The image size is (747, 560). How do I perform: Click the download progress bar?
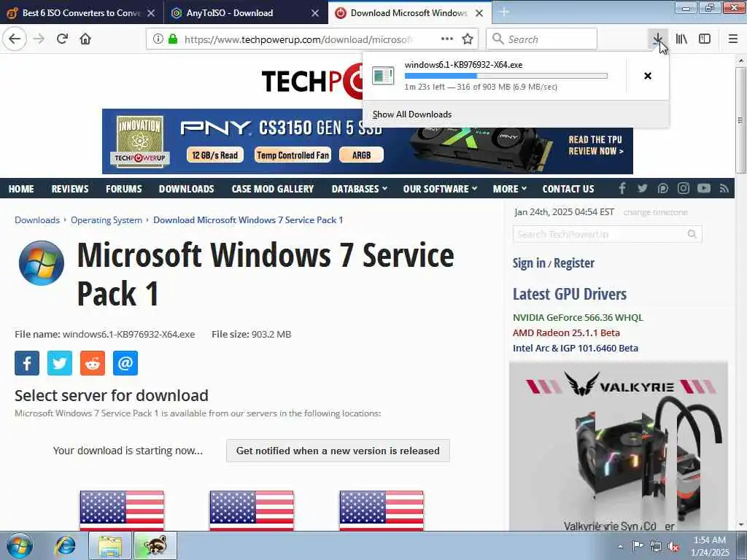click(506, 76)
